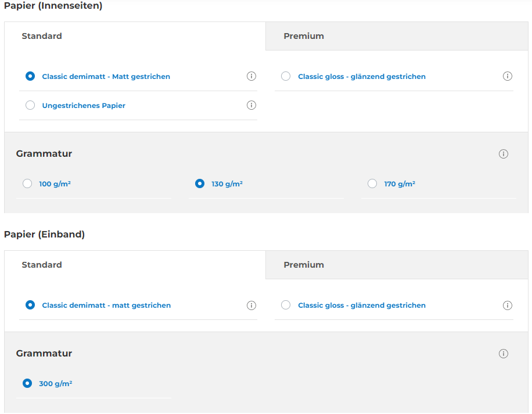Select Standard tab for Papier (Innenseiten)

click(42, 36)
